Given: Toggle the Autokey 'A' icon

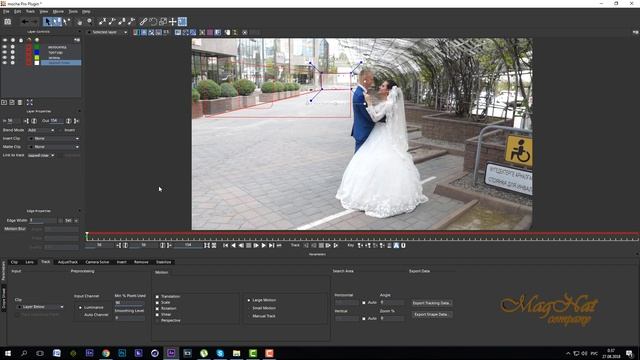Looking at the screenshot, I should pos(396,245).
